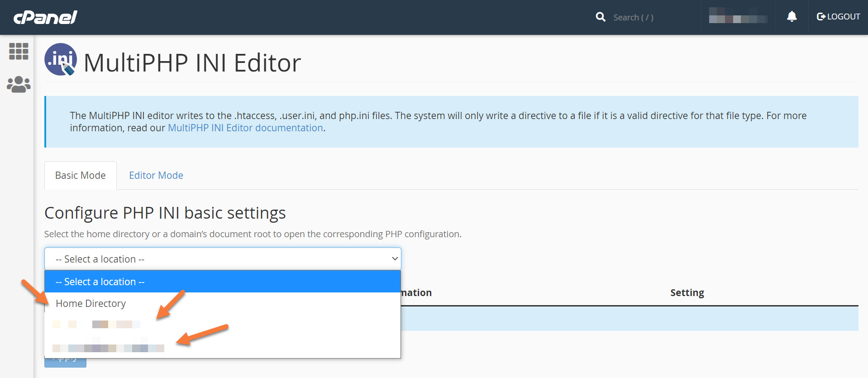Screen dimensions: 868x378
Task: Log out using the LOGOUT button
Action: (x=838, y=17)
